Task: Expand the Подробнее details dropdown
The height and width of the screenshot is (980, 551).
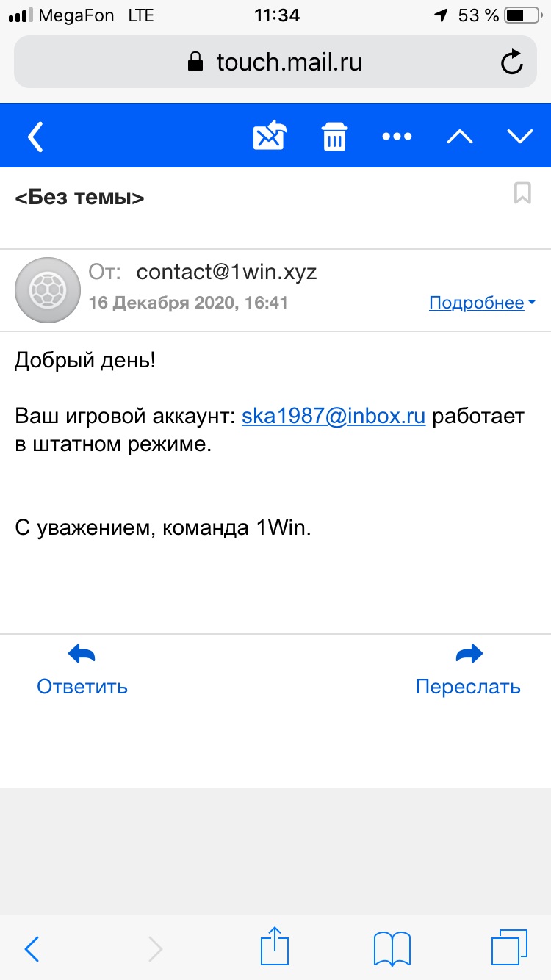Action: click(x=482, y=303)
